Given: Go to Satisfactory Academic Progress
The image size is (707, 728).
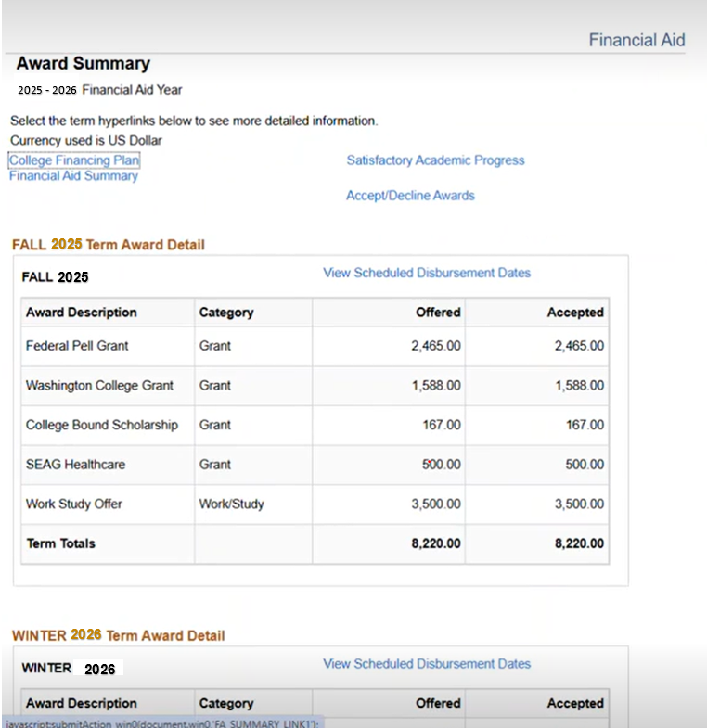Looking at the screenshot, I should click(435, 160).
